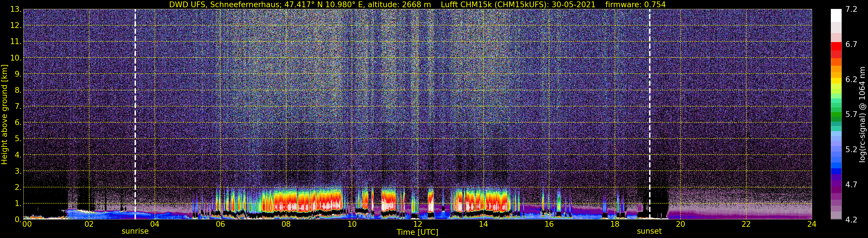The height and width of the screenshot is (238, 868).
Task: Click the '7.' height tick label
Action: pyautogui.click(x=18, y=106)
